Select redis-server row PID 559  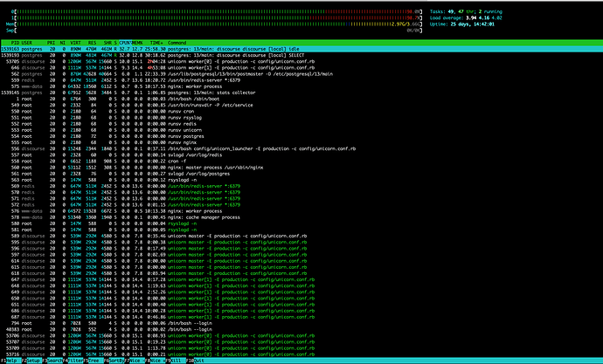tap(301, 80)
